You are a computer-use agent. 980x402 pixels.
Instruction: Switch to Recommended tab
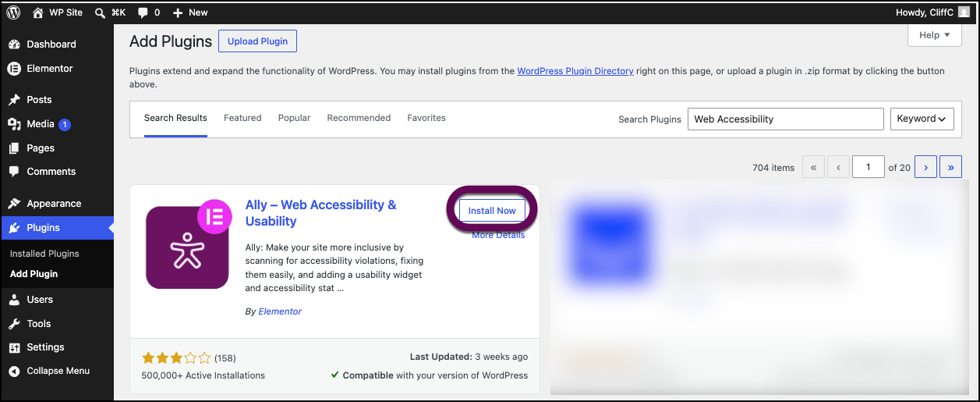[359, 118]
